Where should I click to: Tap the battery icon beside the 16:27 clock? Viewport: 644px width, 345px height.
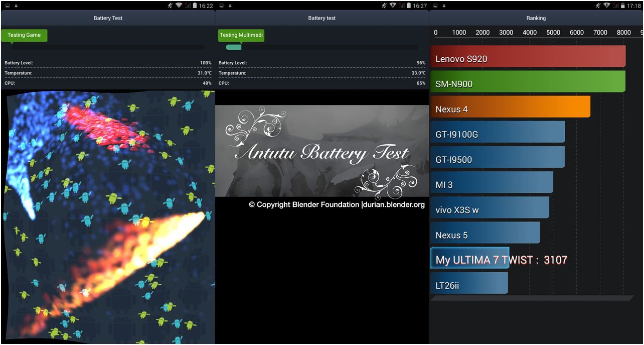(409, 6)
